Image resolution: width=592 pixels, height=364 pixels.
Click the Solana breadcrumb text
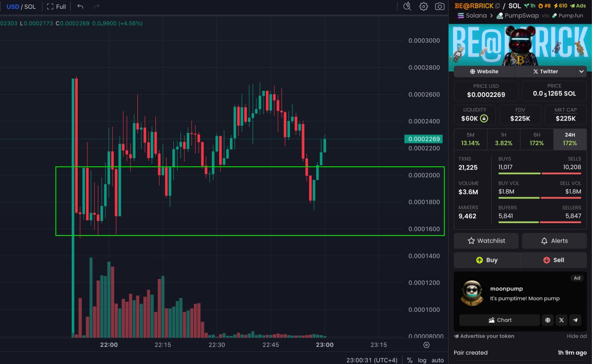(476, 16)
